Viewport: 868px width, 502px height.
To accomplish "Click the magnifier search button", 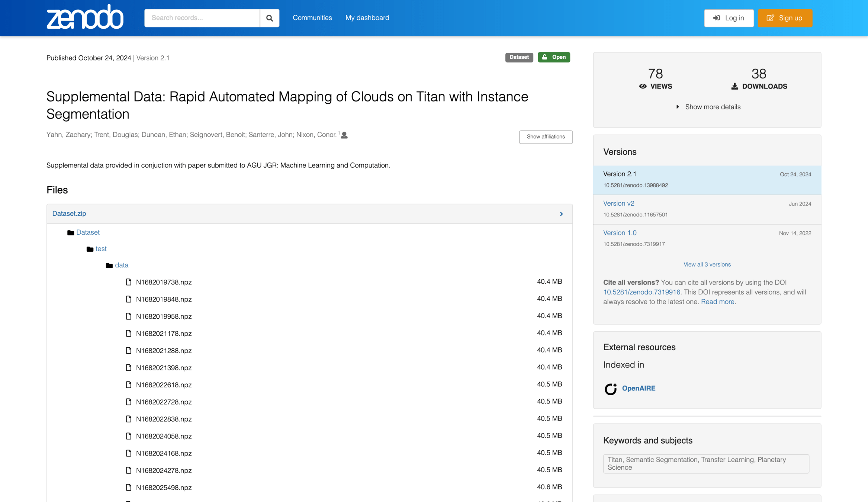I will pos(269,18).
